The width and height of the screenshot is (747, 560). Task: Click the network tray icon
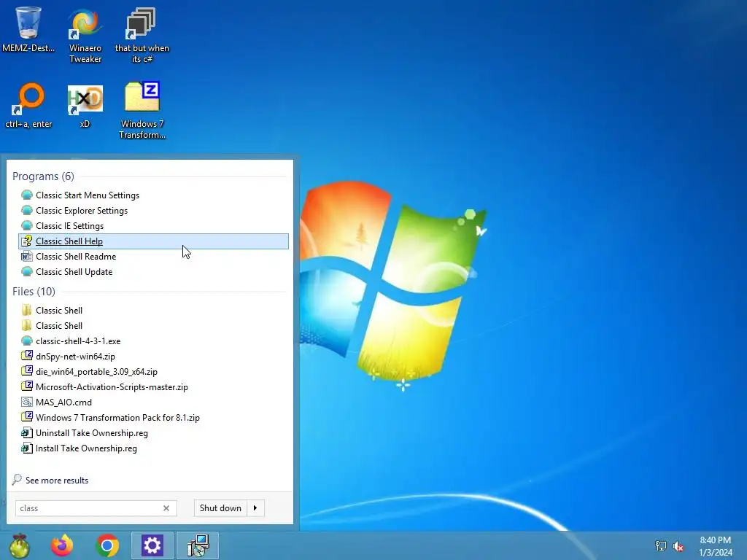tap(661, 545)
